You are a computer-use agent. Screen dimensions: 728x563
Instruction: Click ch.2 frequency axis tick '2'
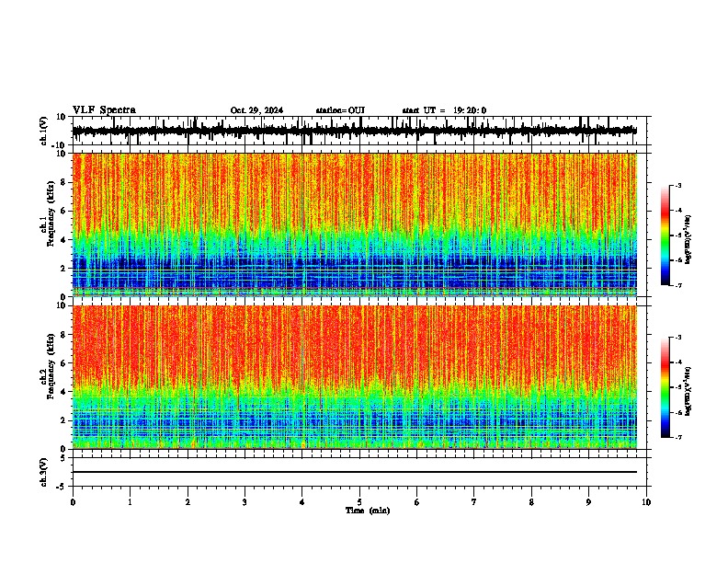64,420
